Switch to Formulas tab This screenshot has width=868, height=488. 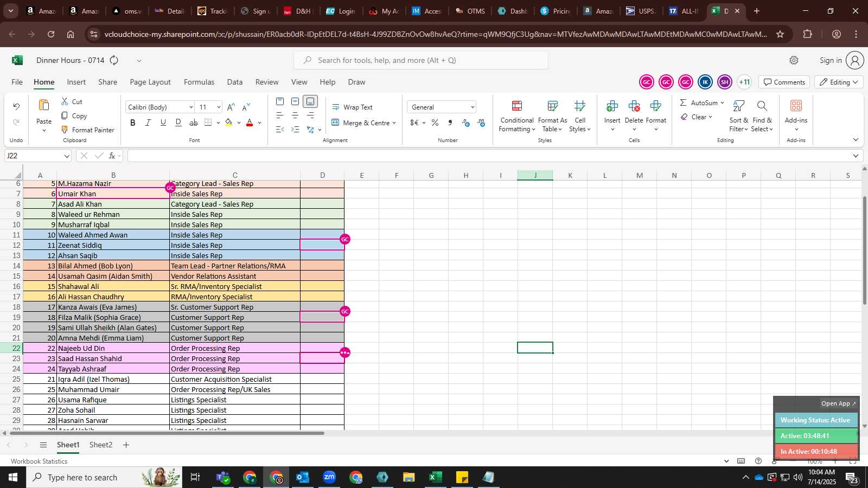199,82
